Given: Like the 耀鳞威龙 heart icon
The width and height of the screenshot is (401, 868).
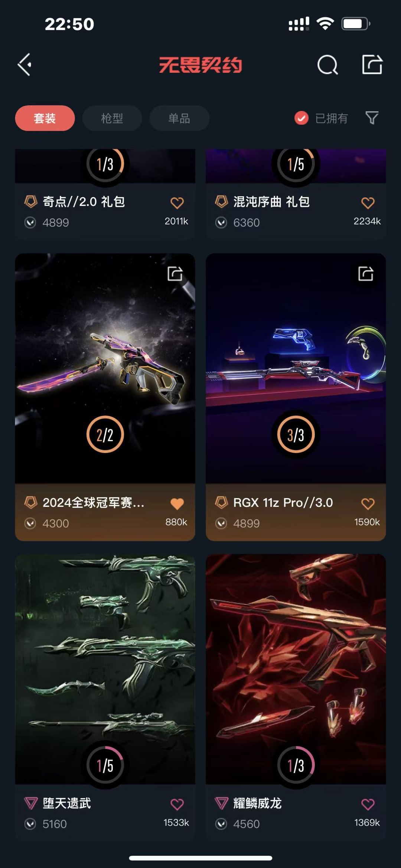Looking at the screenshot, I should click(x=368, y=804).
